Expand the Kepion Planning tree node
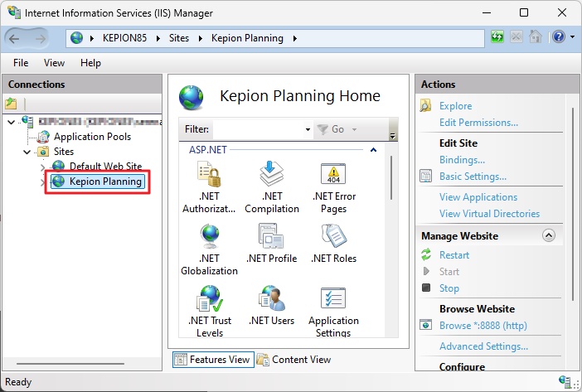This screenshot has width=582, height=392. [x=42, y=181]
